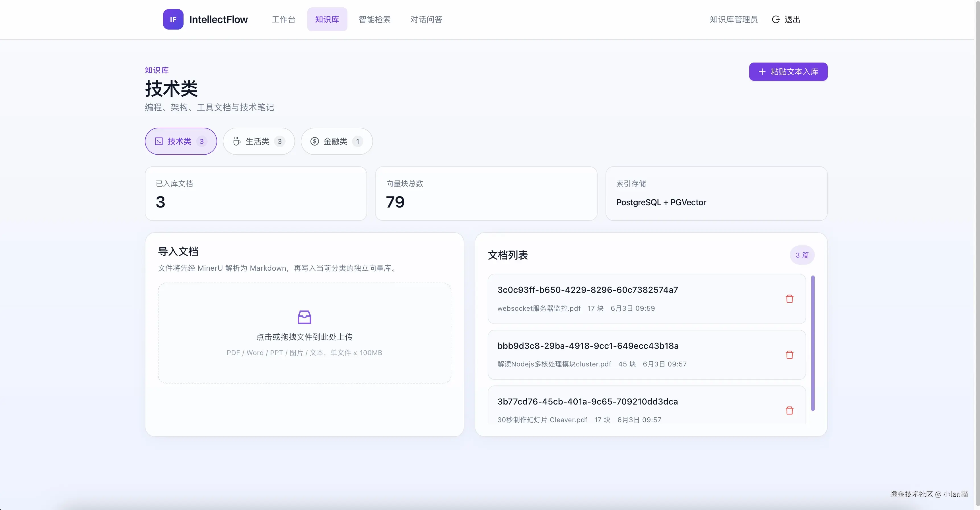Click the PostgreSQL + PGVector text

661,202
